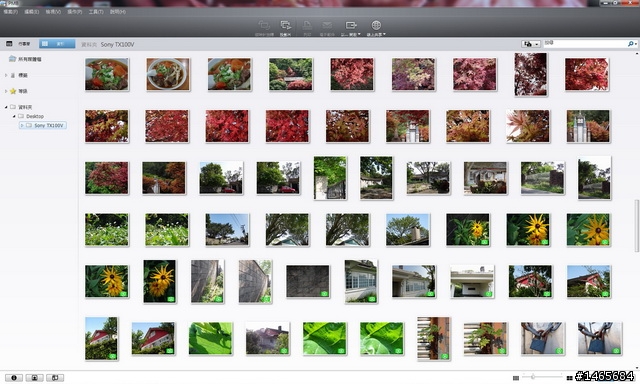
Task: Open the search options arrow beside magnifier
Action: (636, 44)
